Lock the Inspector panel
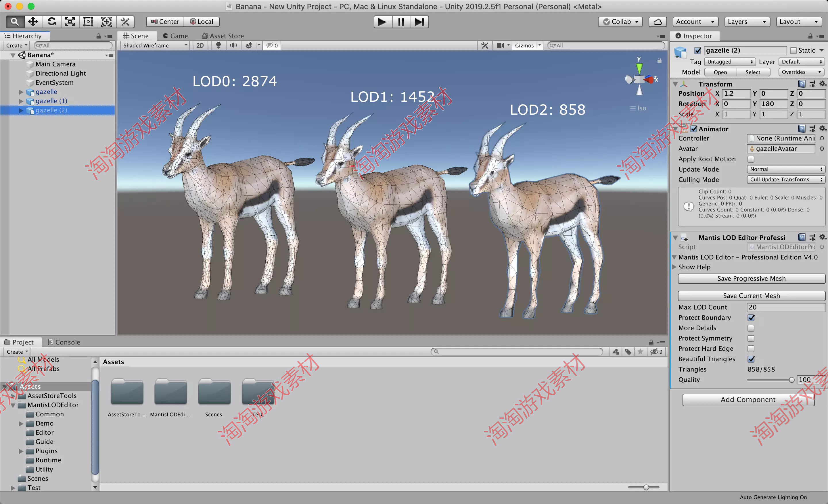 [810, 36]
